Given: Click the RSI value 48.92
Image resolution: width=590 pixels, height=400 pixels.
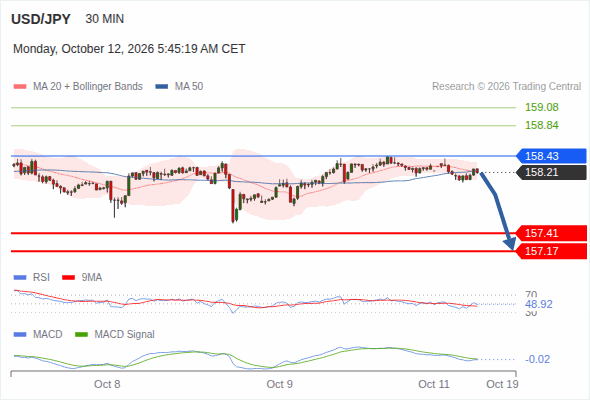Looking at the screenshot, I should [539, 304].
